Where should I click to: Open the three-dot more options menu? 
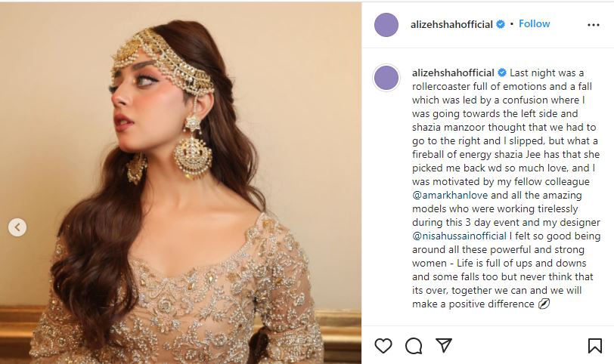click(x=594, y=25)
